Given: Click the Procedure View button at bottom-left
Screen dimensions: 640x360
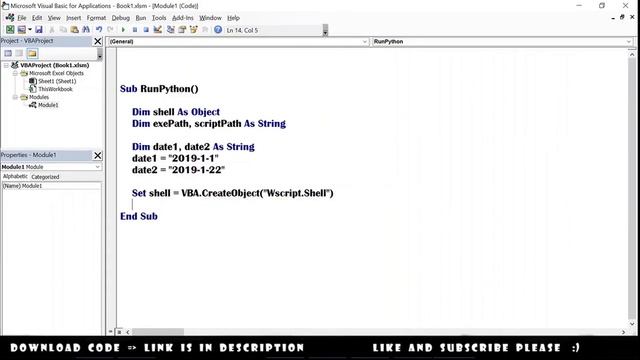Looking at the screenshot, I should click(x=111, y=332).
